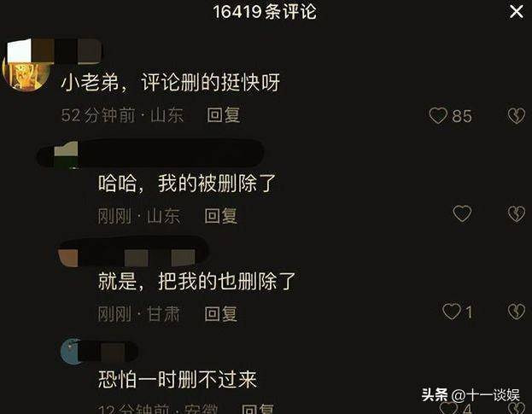Viewport: 532px width, 414px height.
Task: Open the blurred username above 就是 reply
Action: point(133,252)
